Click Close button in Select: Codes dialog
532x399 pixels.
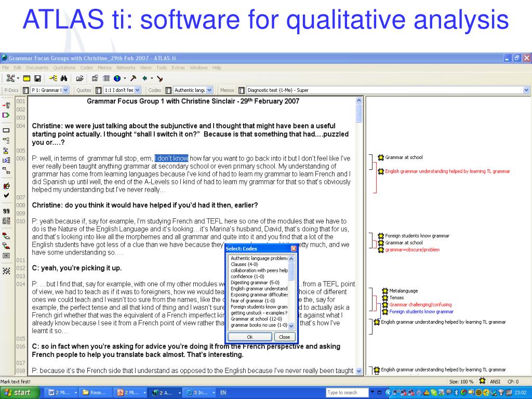click(284, 337)
